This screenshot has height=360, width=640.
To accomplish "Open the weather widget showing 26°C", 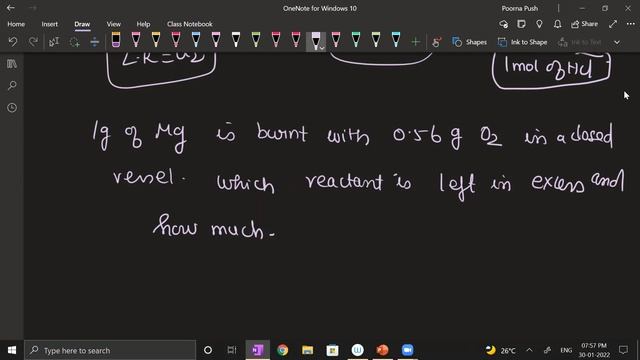I will (x=500, y=350).
